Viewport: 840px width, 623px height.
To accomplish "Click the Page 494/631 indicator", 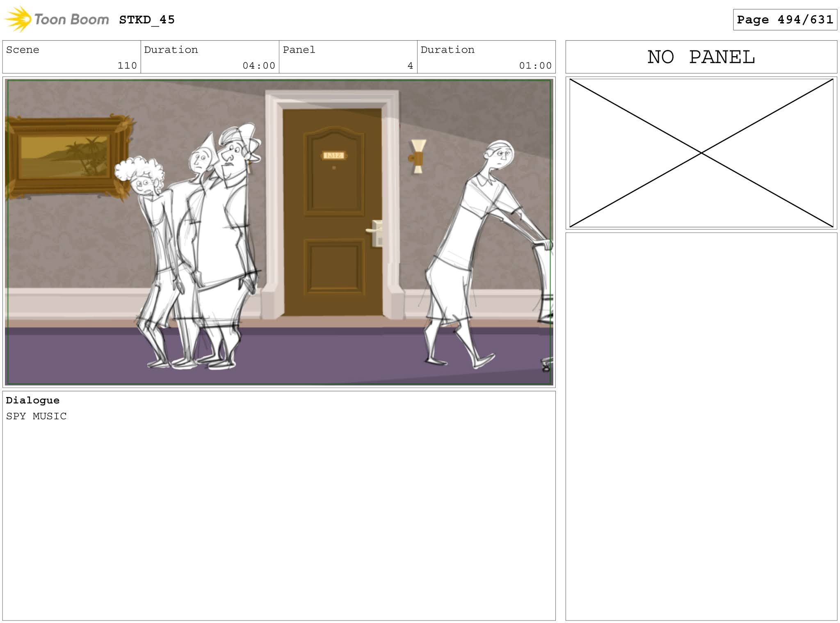I will tap(785, 20).
